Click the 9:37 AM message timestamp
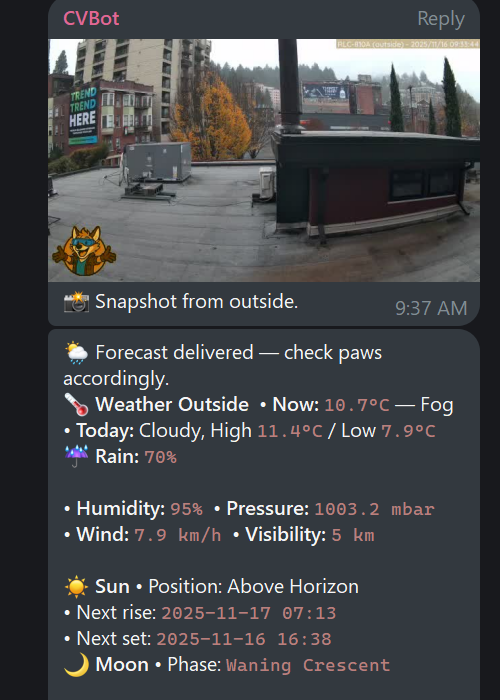500x700 pixels. pyautogui.click(x=431, y=308)
